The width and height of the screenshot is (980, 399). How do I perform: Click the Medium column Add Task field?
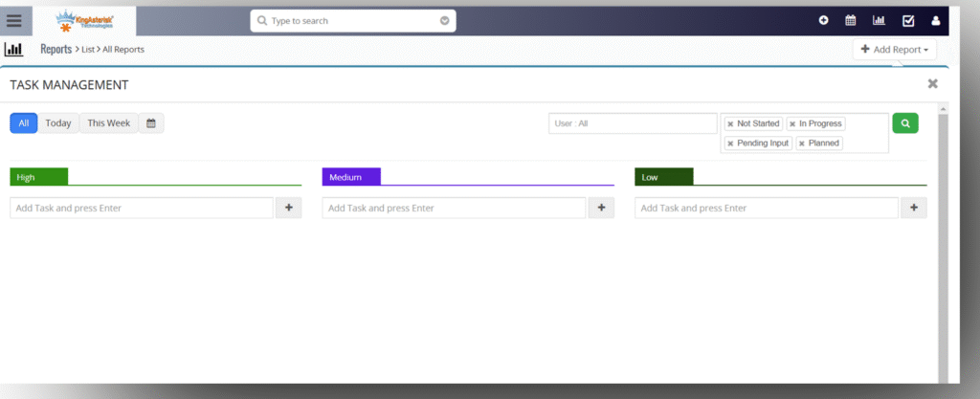pyautogui.click(x=455, y=208)
